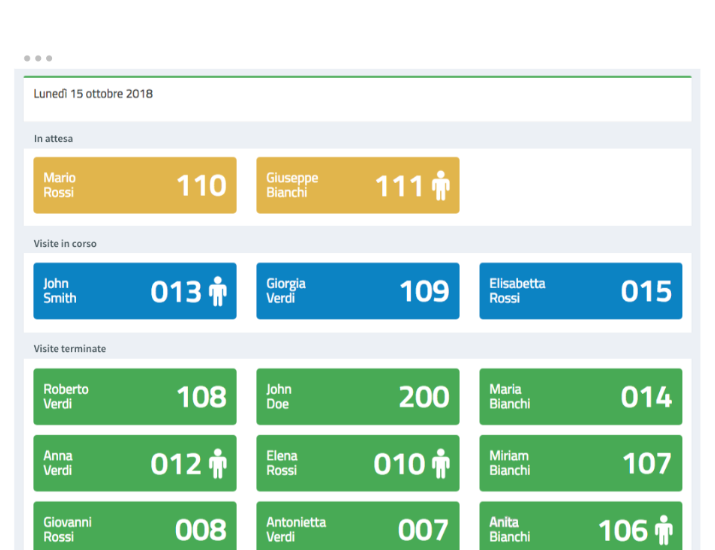Screen dimensions: 715x550
Task: Open Antonietta Verdi's card number 007
Action: click(358, 528)
